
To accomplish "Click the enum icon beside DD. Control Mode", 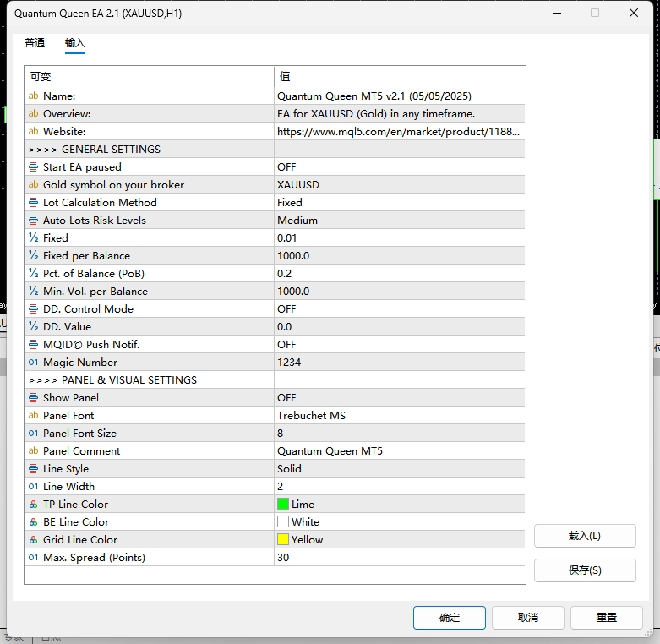I will point(33,309).
